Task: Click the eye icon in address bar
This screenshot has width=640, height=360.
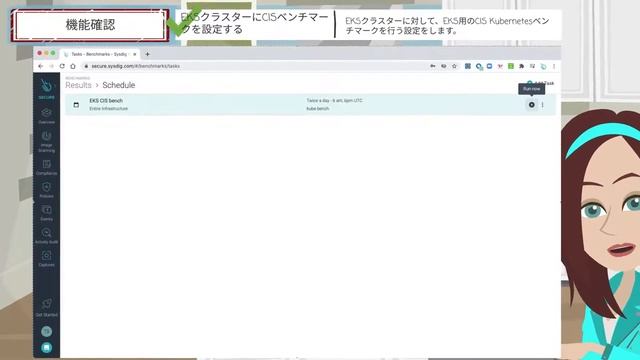Action: [x=443, y=66]
